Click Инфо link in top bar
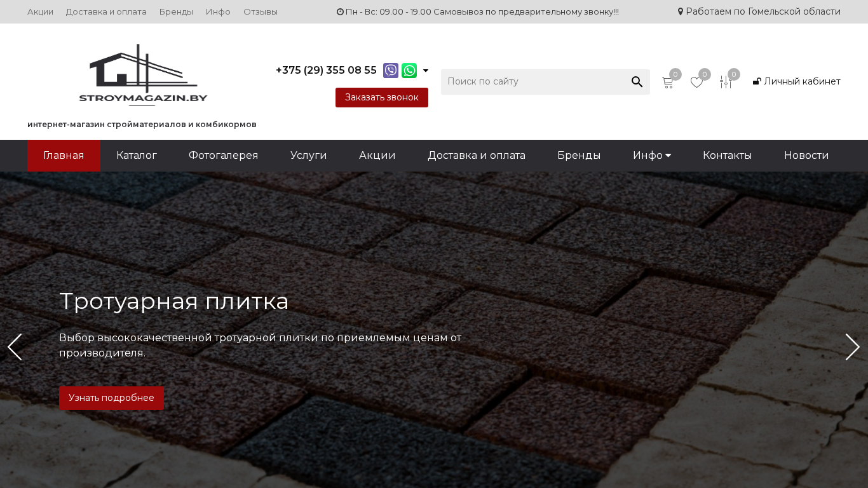868x488 pixels. [218, 12]
